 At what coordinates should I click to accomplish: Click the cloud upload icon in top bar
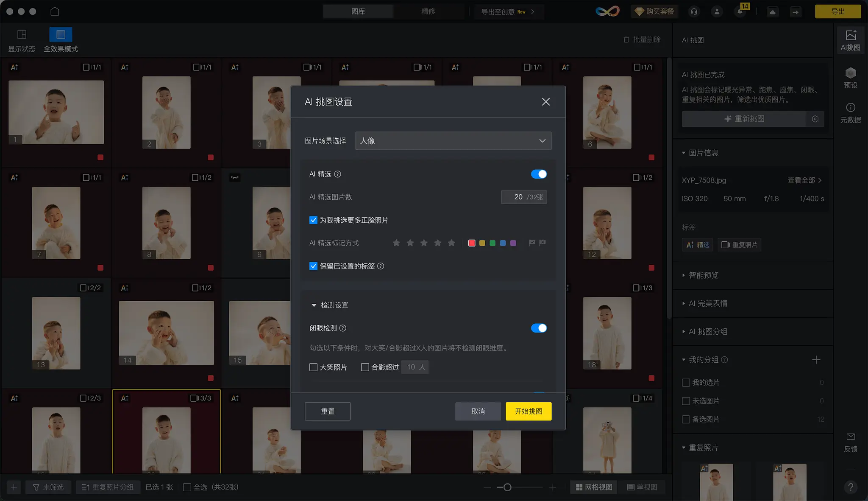[771, 11]
